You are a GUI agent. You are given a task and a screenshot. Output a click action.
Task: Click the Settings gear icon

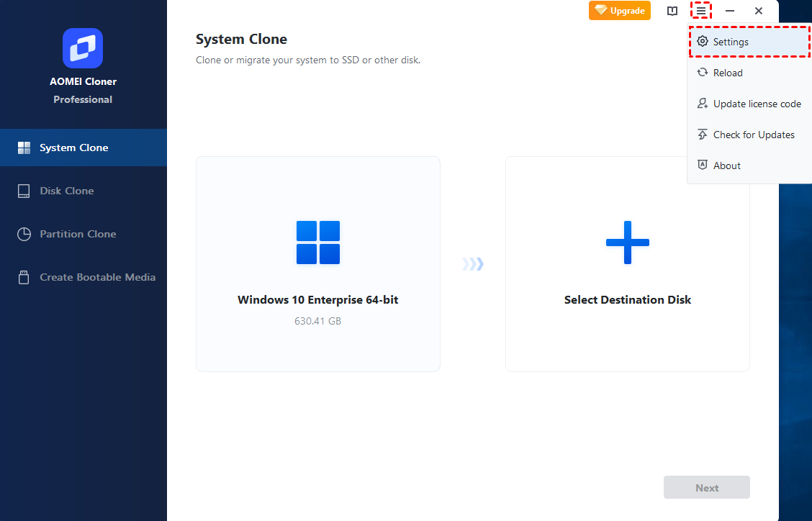pyautogui.click(x=702, y=42)
